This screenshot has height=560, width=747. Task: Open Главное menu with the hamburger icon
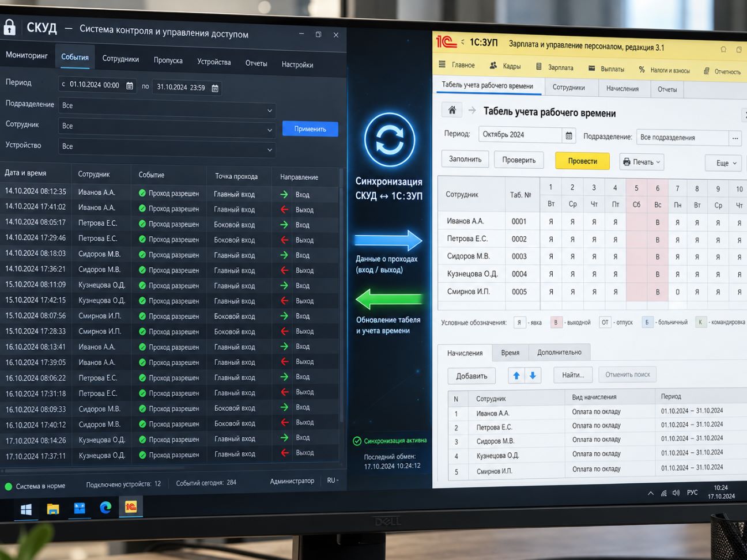[x=442, y=65]
